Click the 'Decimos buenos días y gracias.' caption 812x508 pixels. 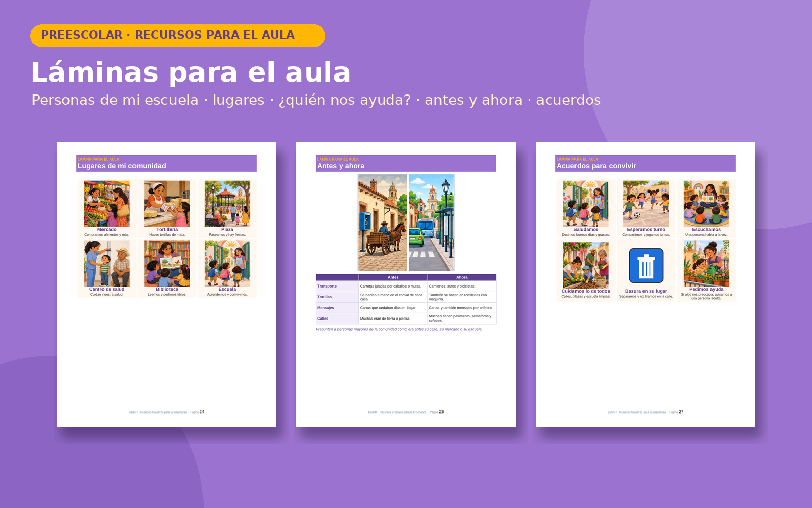point(586,235)
